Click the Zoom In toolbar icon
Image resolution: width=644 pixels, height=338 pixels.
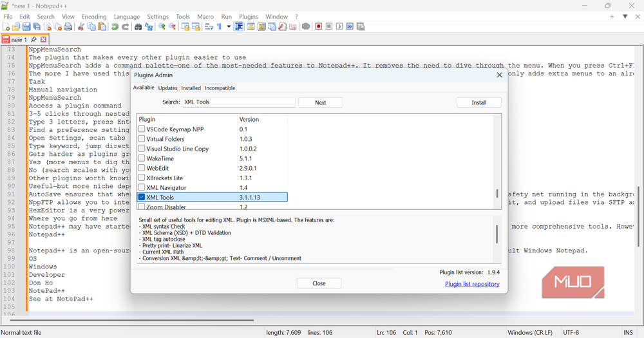pos(162,26)
